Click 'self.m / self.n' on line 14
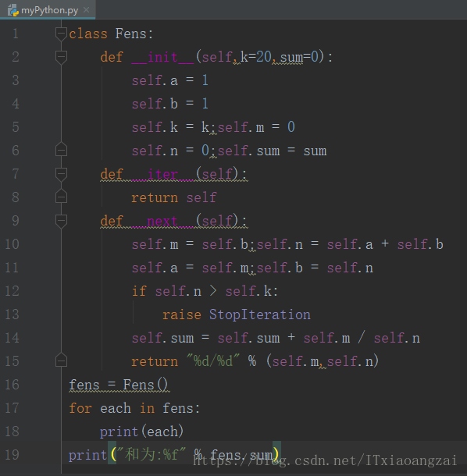Screen dimensions: 467x476 (362, 338)
